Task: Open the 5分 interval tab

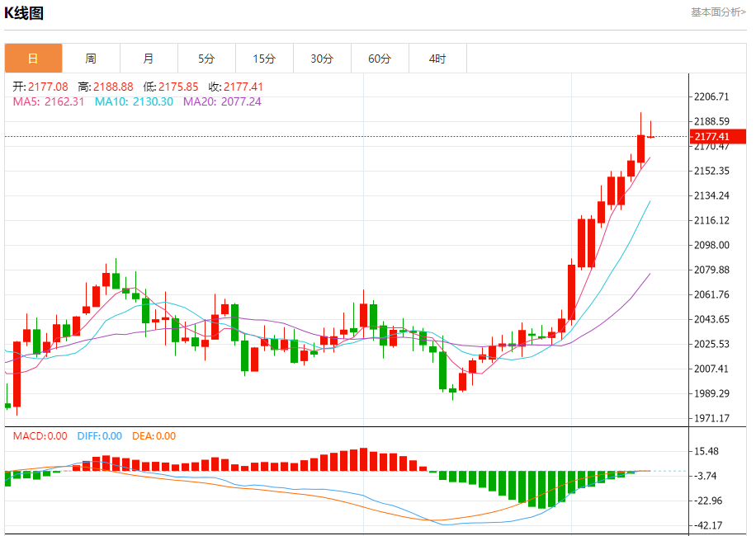Action: tap(207, 59)
